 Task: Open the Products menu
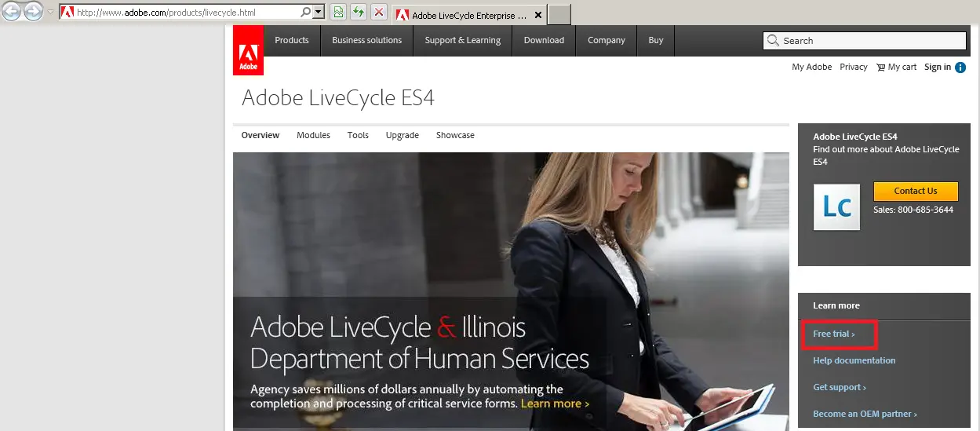[292, 41]
